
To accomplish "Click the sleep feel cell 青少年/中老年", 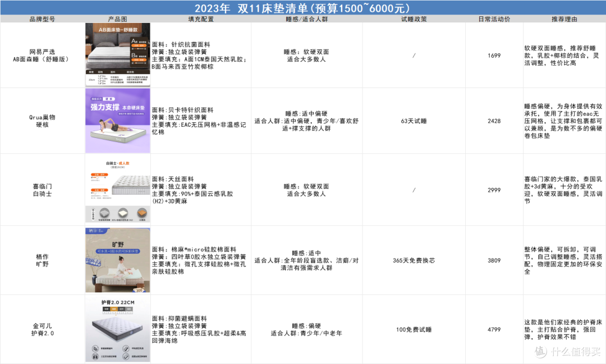I will 306,329.
